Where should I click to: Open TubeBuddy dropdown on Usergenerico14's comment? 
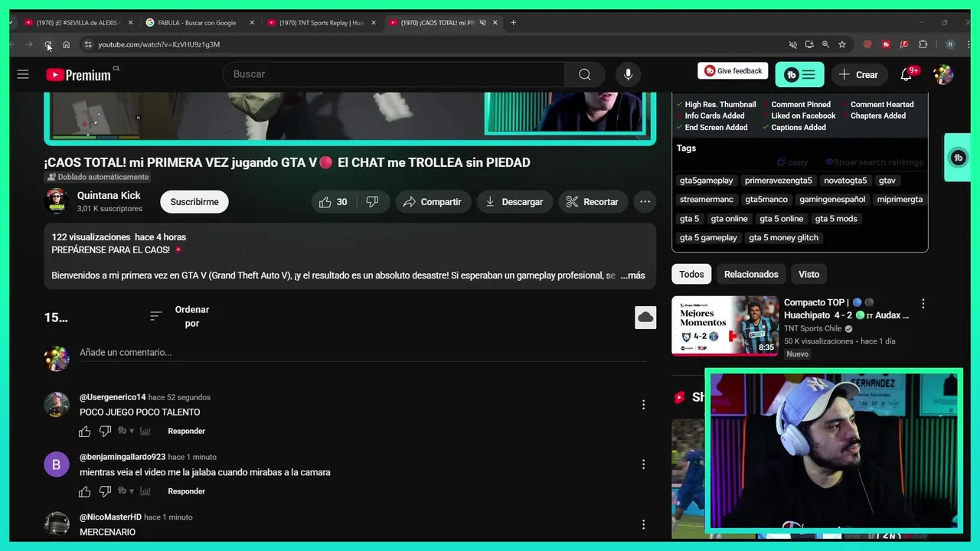coord(126,431)
